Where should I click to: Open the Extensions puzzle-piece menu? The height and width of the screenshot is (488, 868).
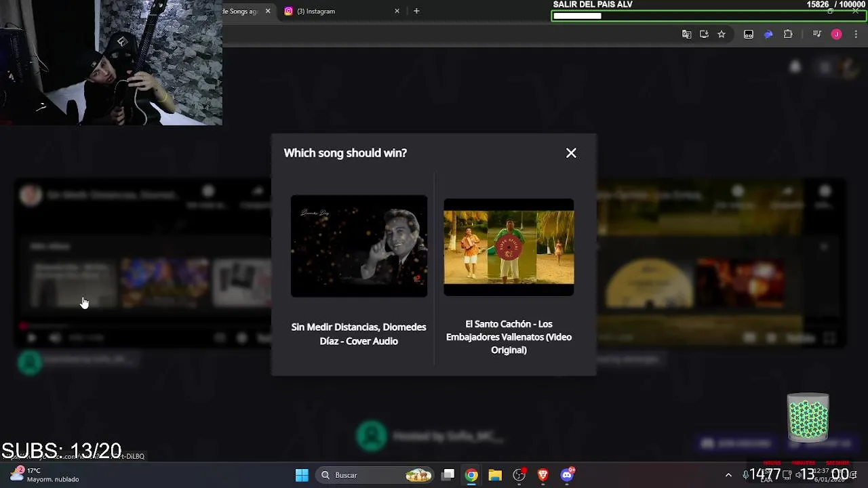[x=788, y=35]
